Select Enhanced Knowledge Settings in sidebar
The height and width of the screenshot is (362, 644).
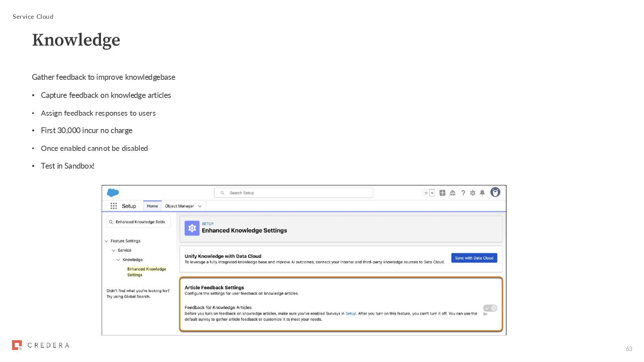tap(146, 272)
